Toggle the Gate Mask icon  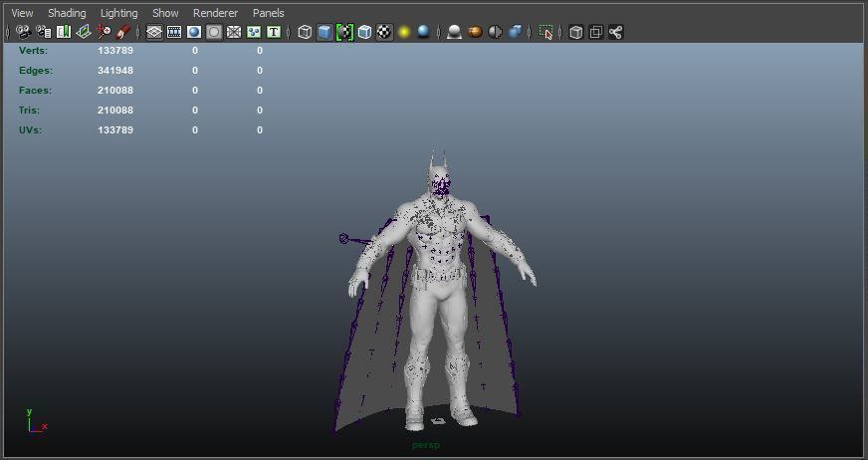[x=214, y=32]
